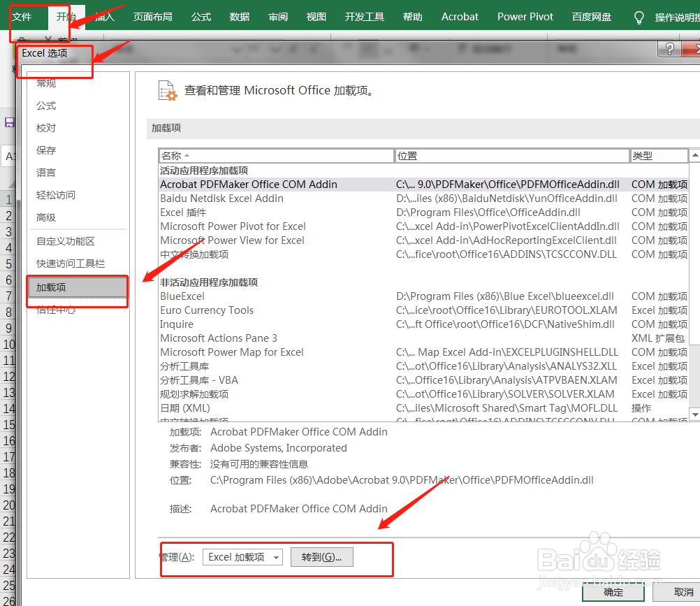700x606 pixels.
Task: Select the 分析工具库 - VBA row
Action: [423, 380]
